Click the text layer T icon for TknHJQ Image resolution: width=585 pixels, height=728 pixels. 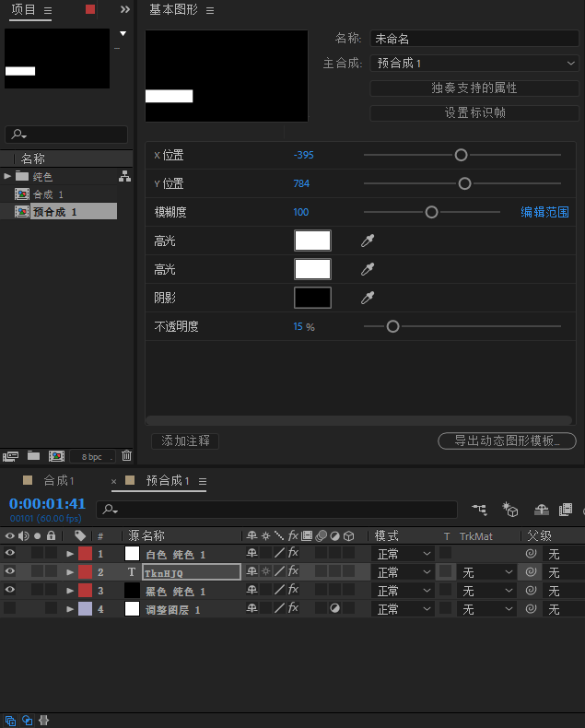(x=132, y=572)
